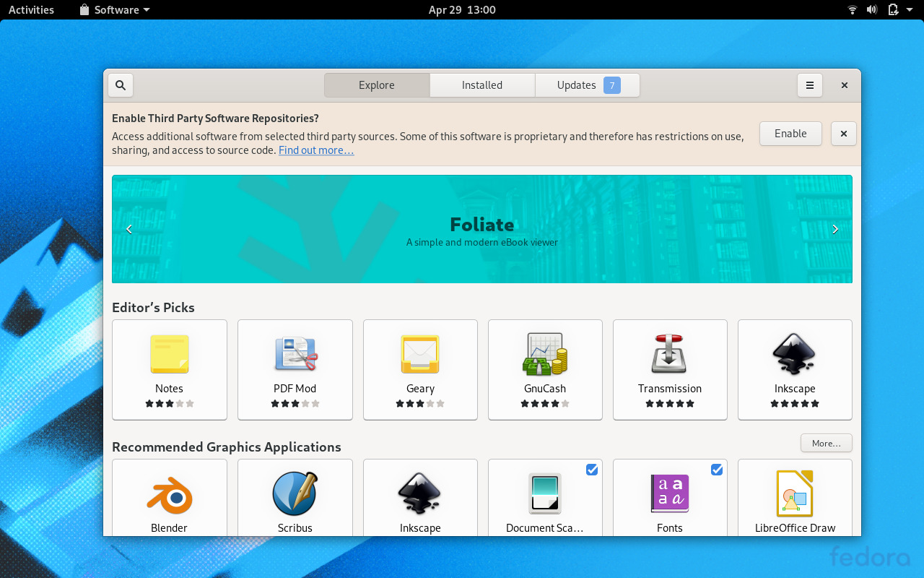Open Inkscape icon in Recommended Graphics
924x578 pixels.
[x=420, y=494]
